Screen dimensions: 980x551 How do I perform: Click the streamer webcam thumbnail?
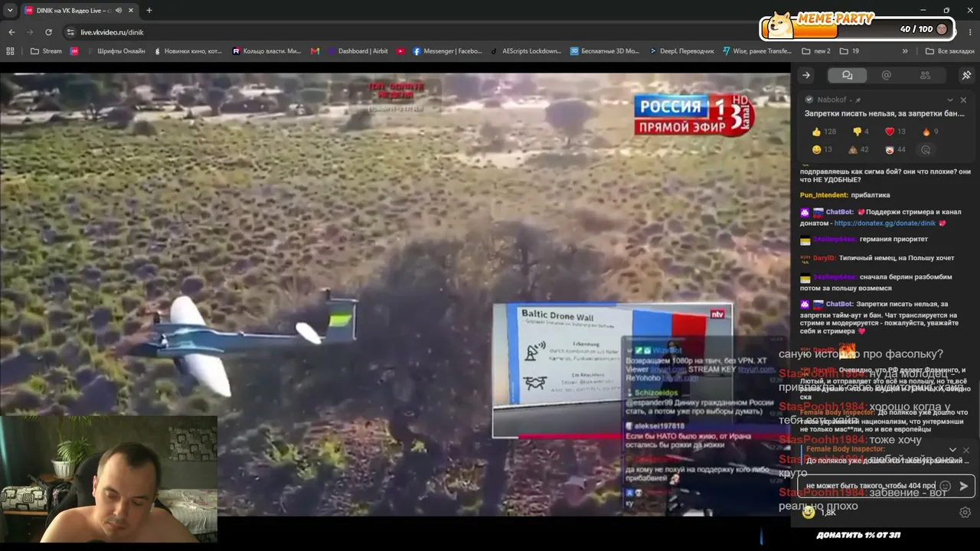tap(109, 480)
